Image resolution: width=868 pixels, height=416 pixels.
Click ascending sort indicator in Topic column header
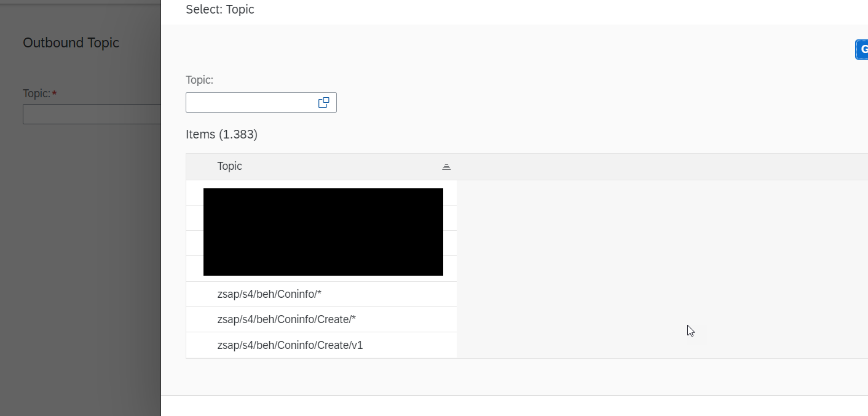(x=446, y=167)
